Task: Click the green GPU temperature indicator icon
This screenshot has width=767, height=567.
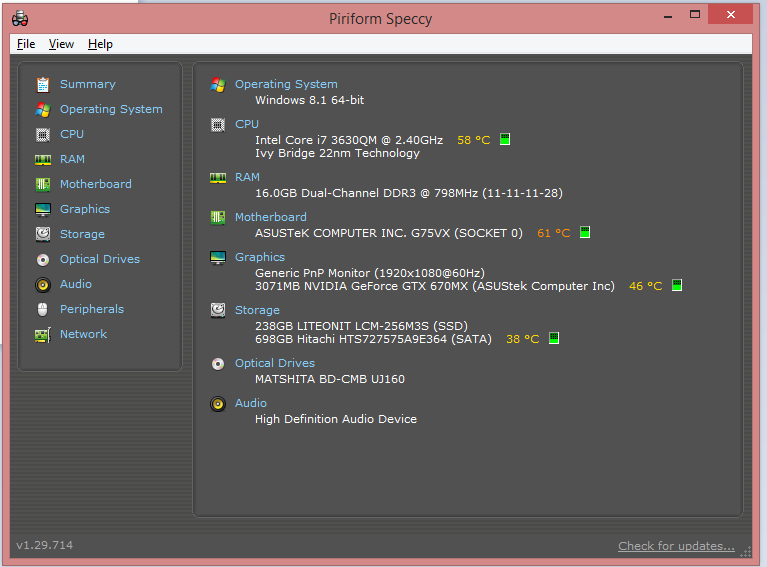Action: click(x=677, y=285)
